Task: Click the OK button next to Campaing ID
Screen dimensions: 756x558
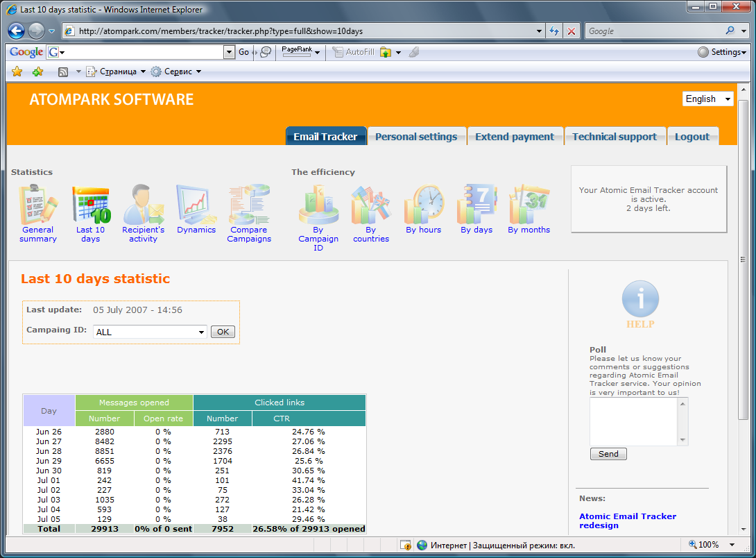Action: click(x=223, y=332)
